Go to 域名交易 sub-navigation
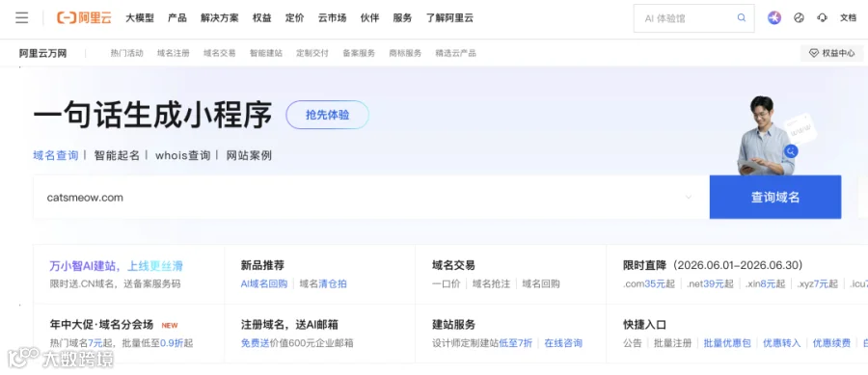Screen dimensions: 868x375 [x=220, y=54]
